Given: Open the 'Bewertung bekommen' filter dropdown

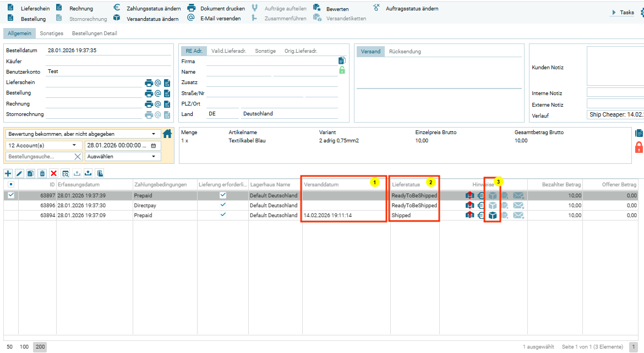Looking at the screenshot, I should [x=81, y=134].
